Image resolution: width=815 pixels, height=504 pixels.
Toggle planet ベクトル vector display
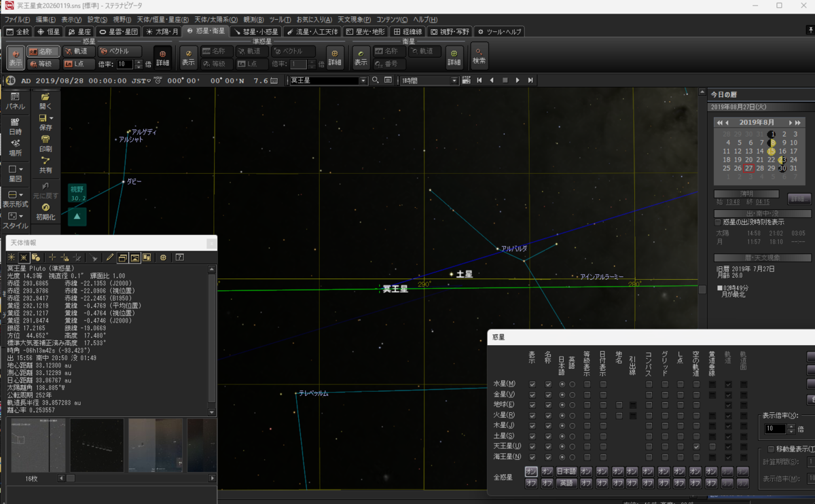[x=119, y=52]
